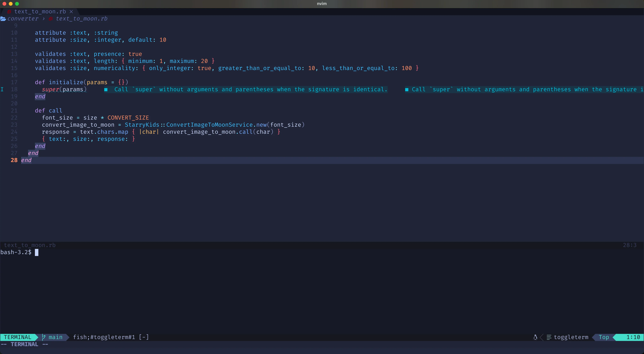Click the filetype lines icon beside toggleterm
The height and width of the screenshot is (354, 644).
click(549, 337)
